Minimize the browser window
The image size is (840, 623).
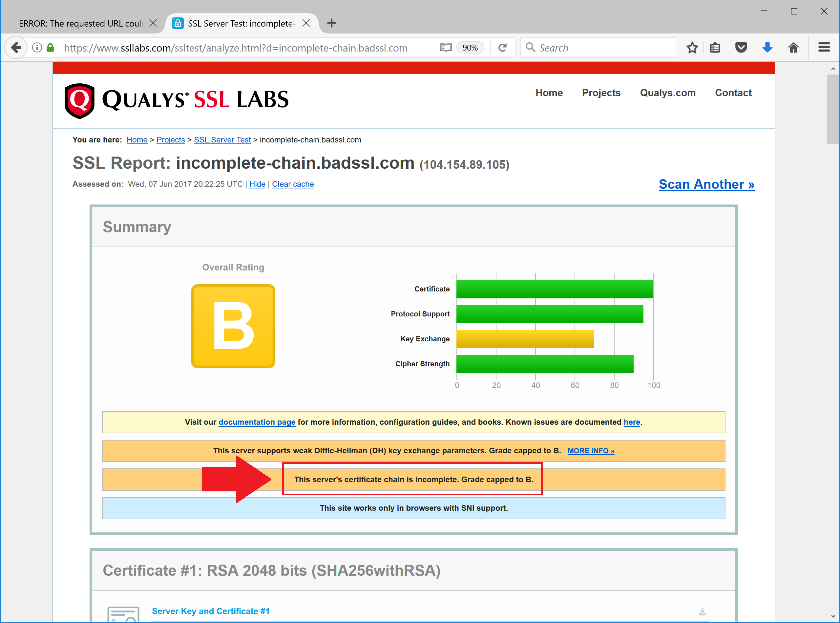coord(764,11)
